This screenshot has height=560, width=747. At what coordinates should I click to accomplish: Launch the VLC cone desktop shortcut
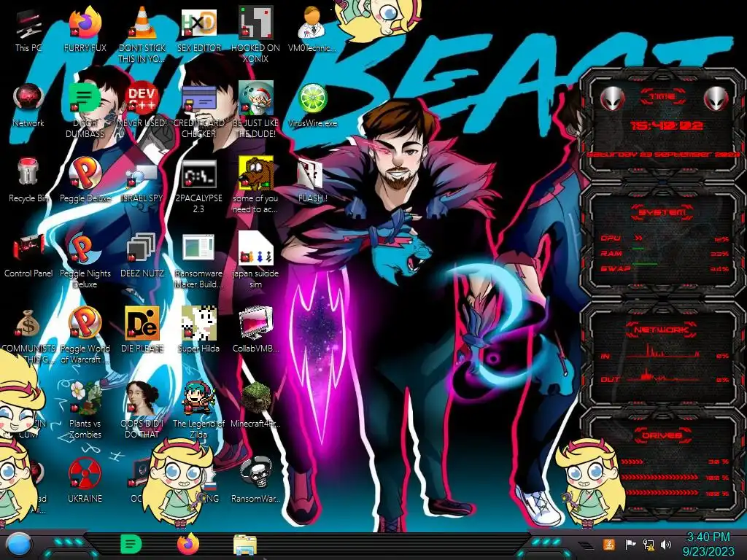tap(142, 34)
